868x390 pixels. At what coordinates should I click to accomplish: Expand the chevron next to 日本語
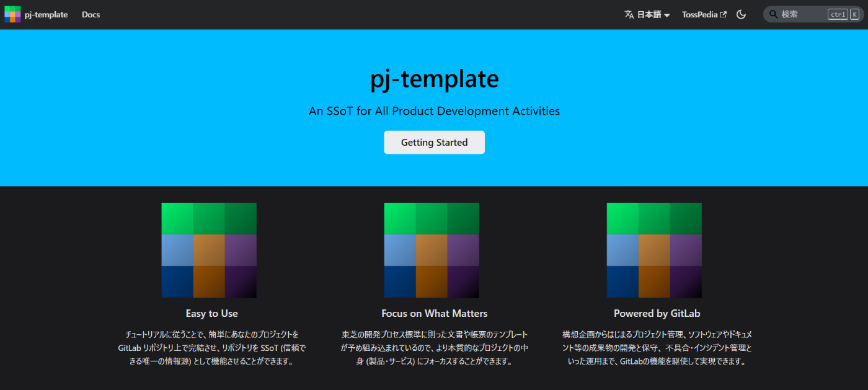click(x=668, y=14)
